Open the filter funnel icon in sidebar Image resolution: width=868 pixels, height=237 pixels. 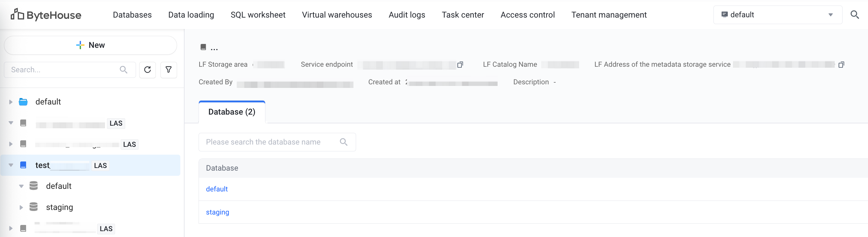pos(169,70)
